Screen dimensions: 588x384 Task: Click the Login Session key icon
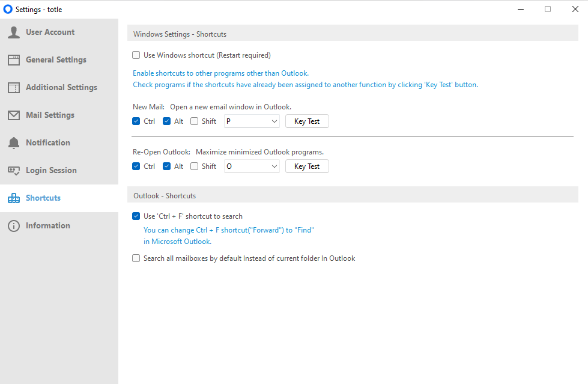(14, 171)
